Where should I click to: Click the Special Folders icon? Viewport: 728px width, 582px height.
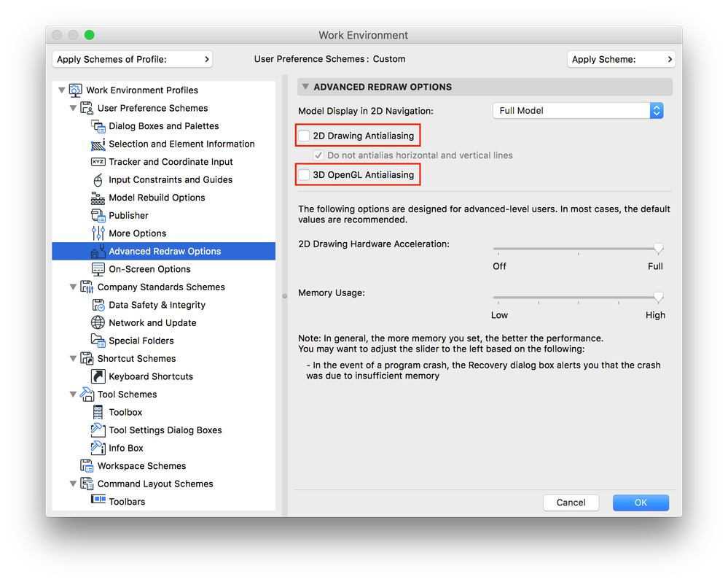click(x=98, y=341)
